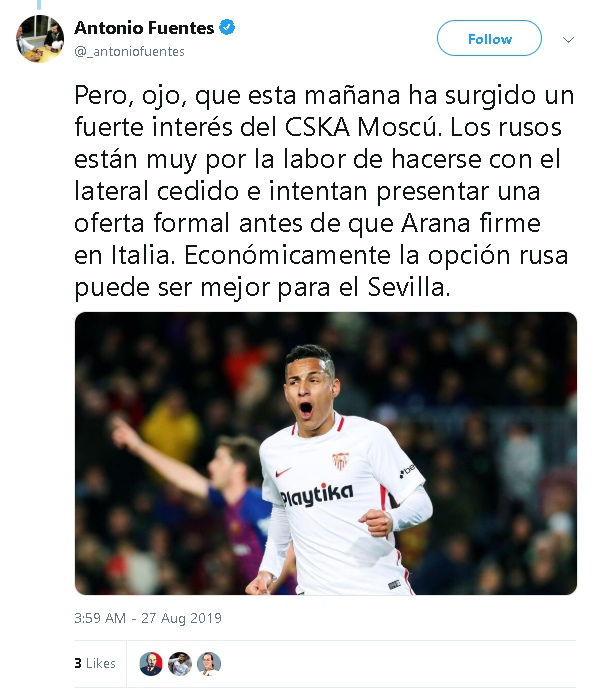This screenshot has width=614, height=688.
Task: Open Antonio Fuentes profile picture
Action: click(40, 39)
